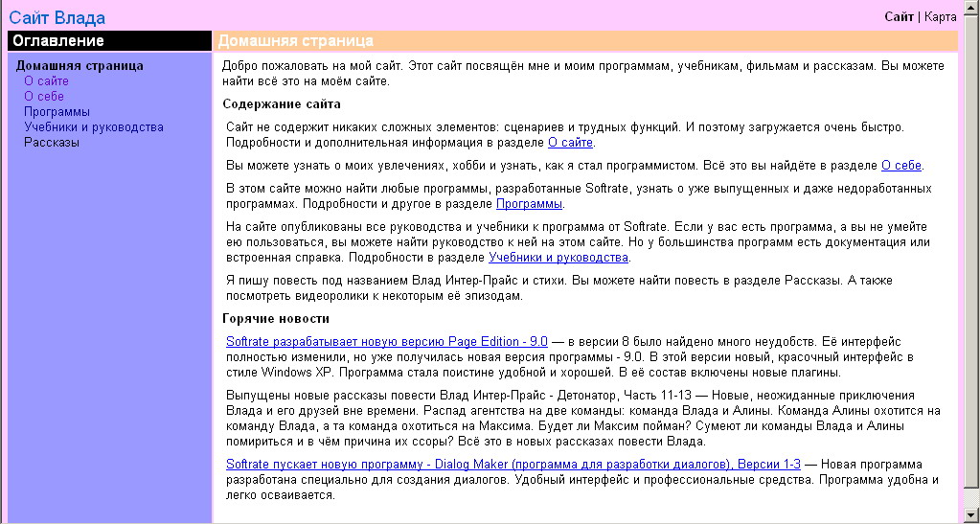Select 'Сайт' in the top-right navigation

[x=899, y=16]
